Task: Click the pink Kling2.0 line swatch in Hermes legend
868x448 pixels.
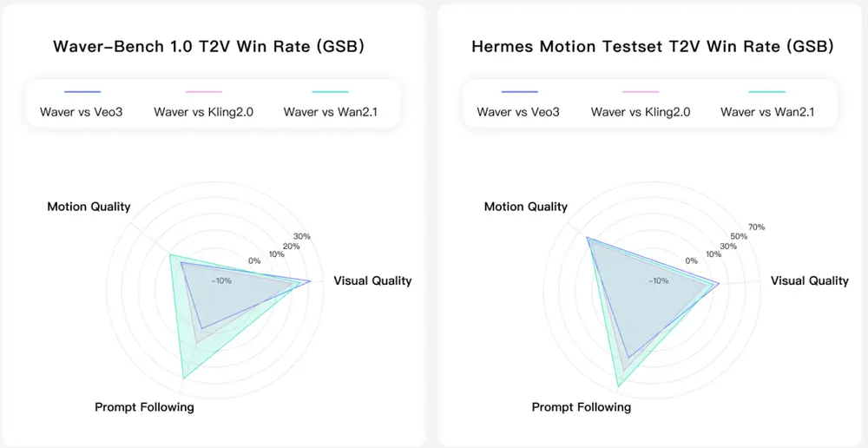Action: [x=641, y=92]
